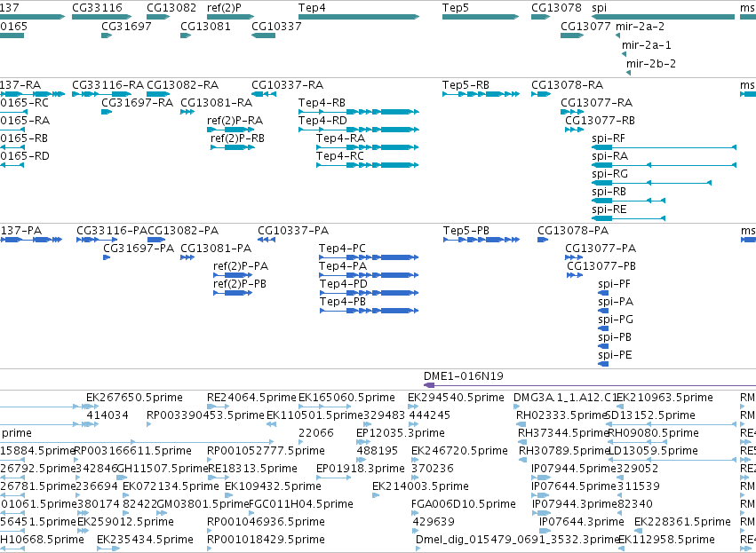The image size is (756, 553).
Task: Click transcript CG31697-RA glyph
Action: 107,112
